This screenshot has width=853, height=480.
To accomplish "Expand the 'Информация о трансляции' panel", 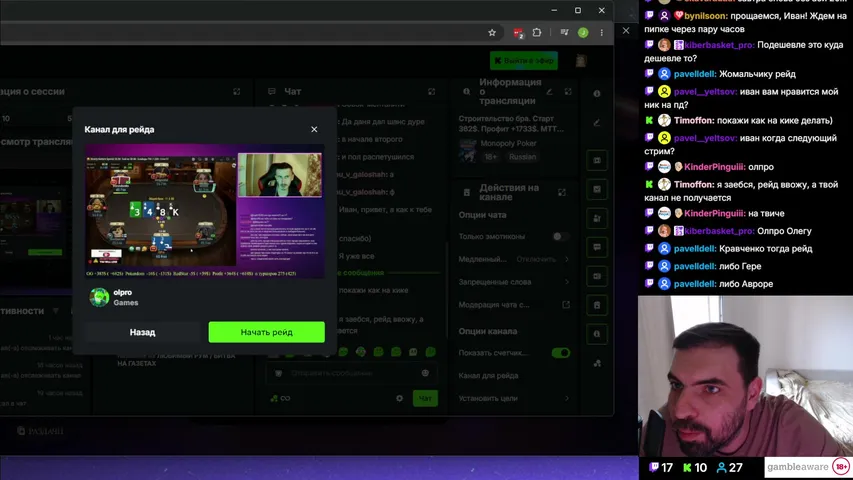I will pos(568,92).
